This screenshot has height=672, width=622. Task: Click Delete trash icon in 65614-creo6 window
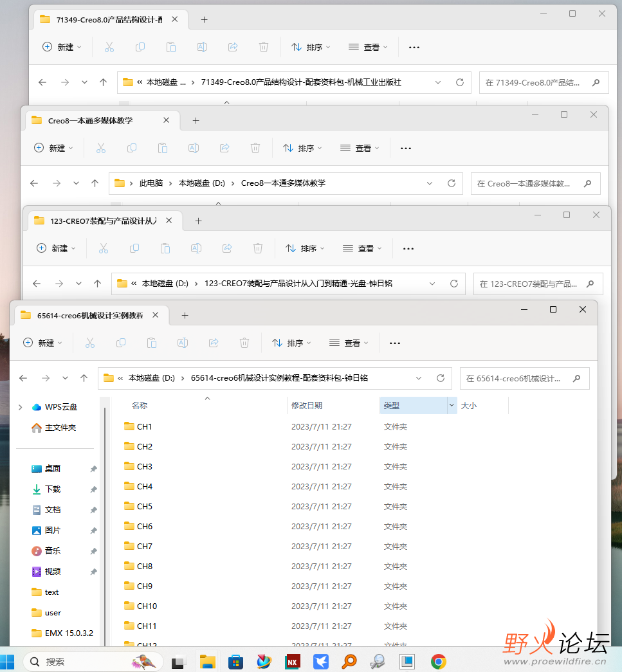[244, 343]
